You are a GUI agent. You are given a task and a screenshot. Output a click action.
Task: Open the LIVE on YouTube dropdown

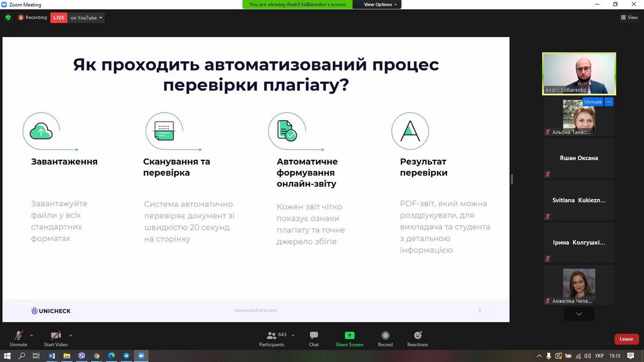pyautogui.click(x=87, y=18)
